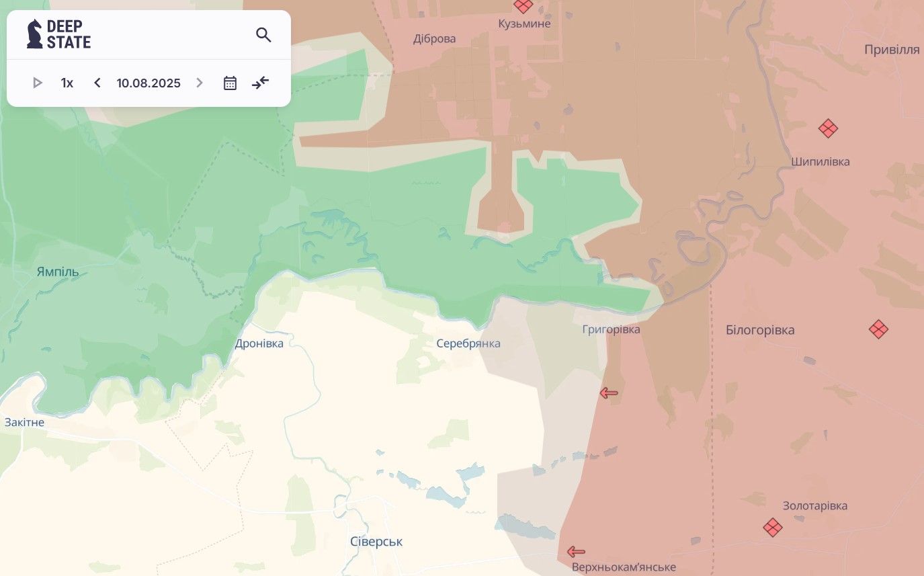The height and width of the screenshot is (576, 924).
Task: Select the red unit marker above Шипилівка
Action: point(828,128)
